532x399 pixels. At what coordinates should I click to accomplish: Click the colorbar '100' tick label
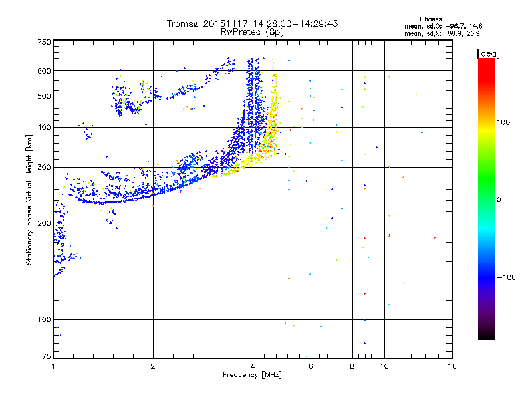(x=503, y=122)
